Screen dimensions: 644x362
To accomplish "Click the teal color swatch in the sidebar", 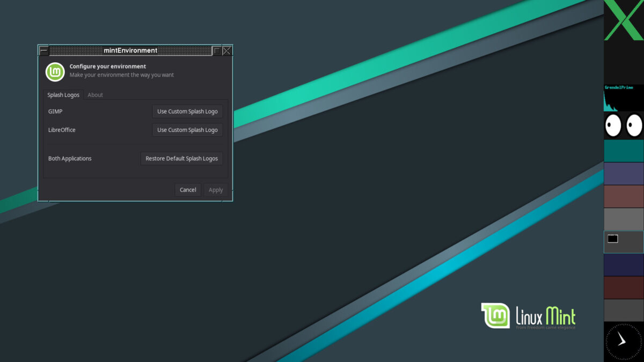I will [x=624, y=150].
